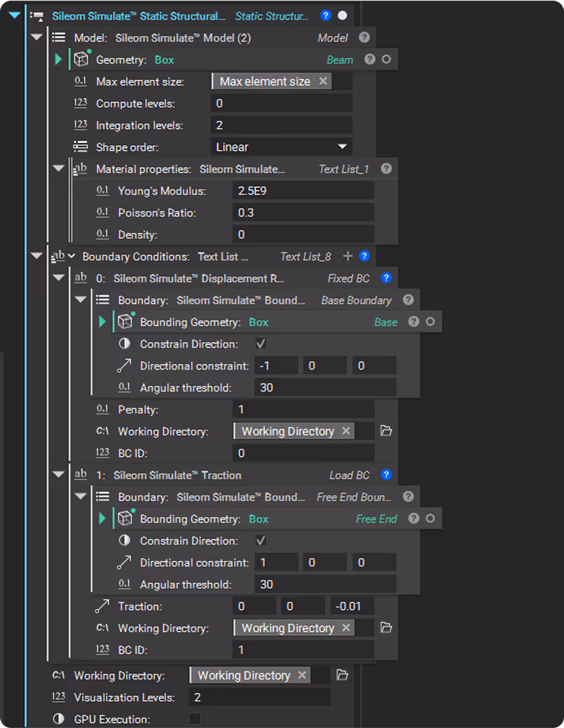Toggle the circle next to Base geometry

tap(431, 321)
